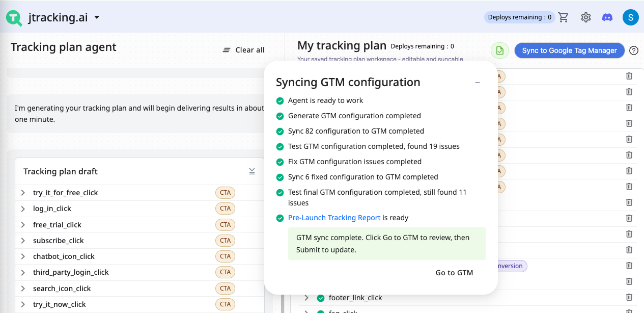Click the green check beside footer_link_click

[321, 298]
